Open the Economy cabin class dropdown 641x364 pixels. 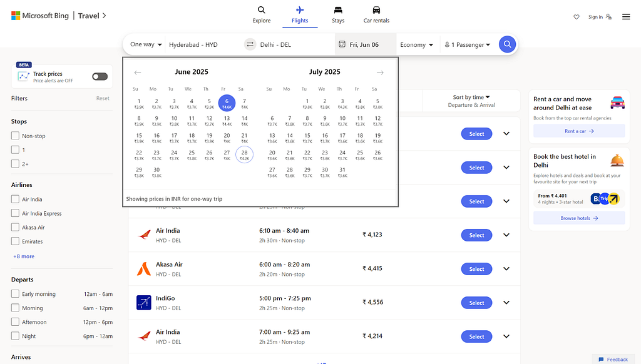(416, 44)
